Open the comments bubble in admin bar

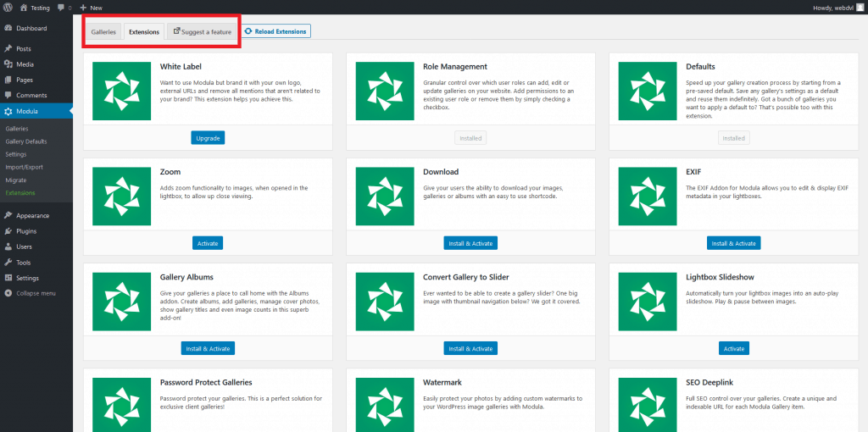(x=64, y=8)
